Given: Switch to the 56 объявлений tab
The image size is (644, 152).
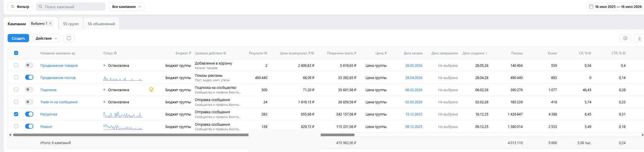Looking at the screenshot, I should 102,24.
